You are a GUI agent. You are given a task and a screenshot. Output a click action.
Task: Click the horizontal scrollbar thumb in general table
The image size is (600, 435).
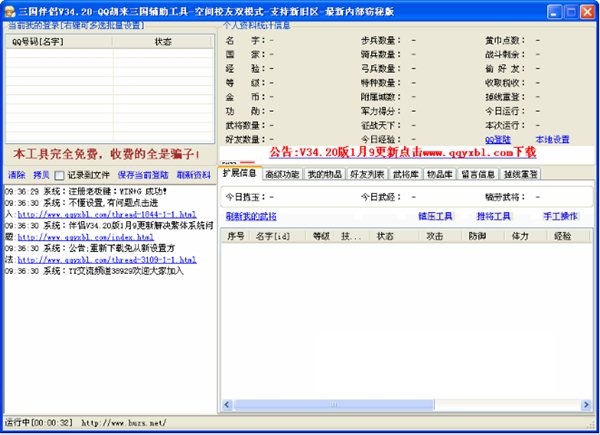334,405
